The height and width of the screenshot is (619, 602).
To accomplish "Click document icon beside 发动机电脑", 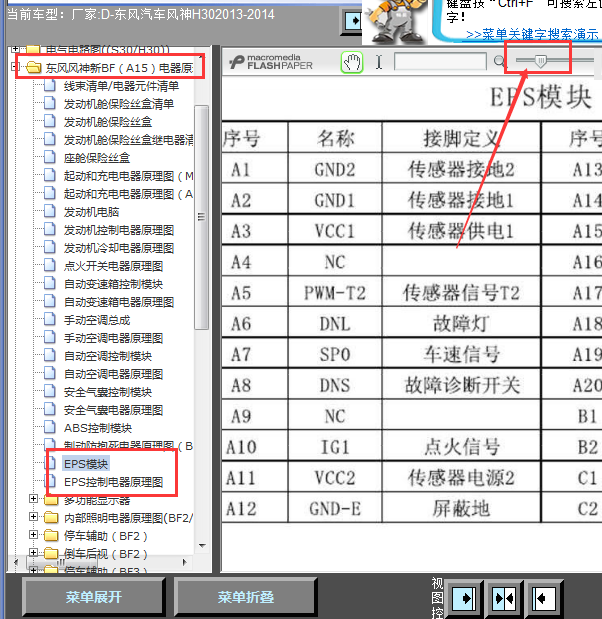I will pos(50,211).
